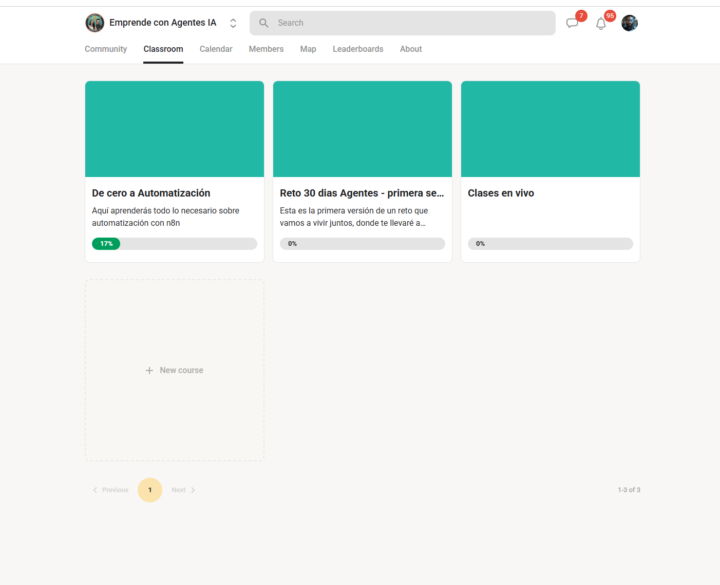
Task: Go to the Next page
Action: pyautogui.click(x=183, y=490)
